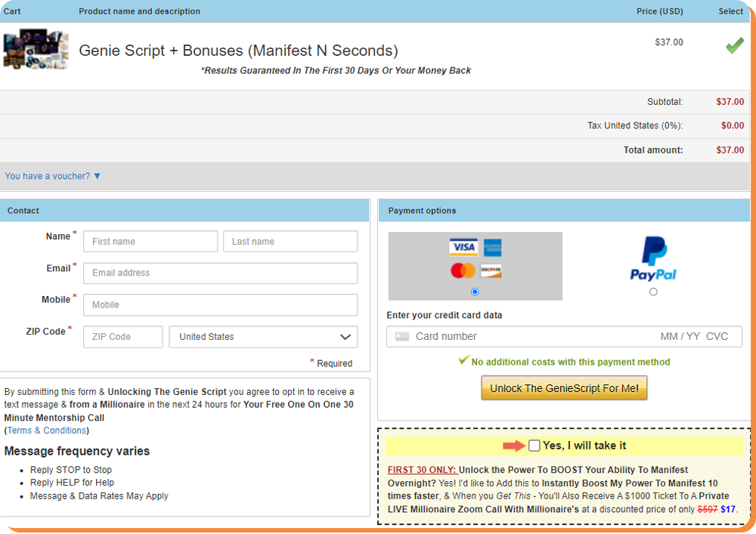Click the Subtotal $37.00 value
The image size is (756, 534).
coord(730,102)
